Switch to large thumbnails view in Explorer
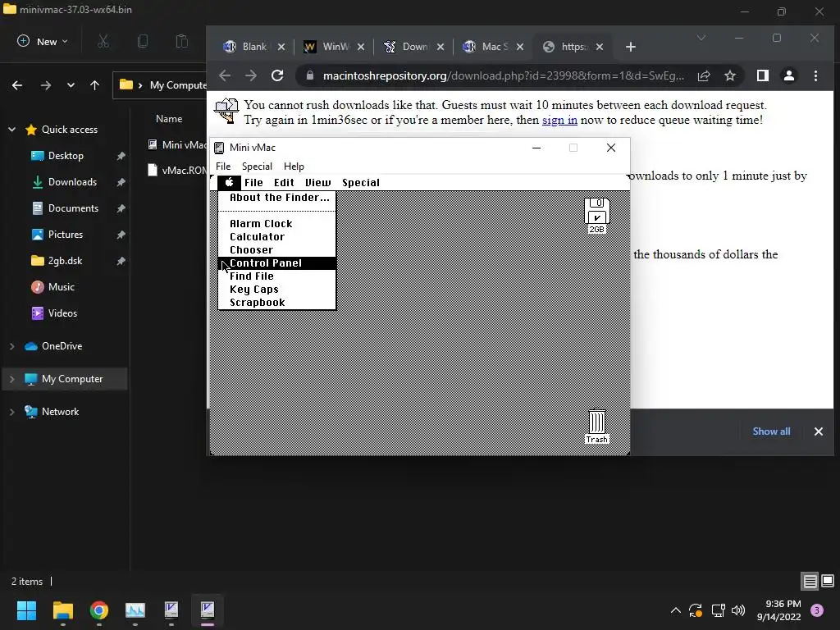The width and height of the screenshot is (840, 630). (828, 581)
